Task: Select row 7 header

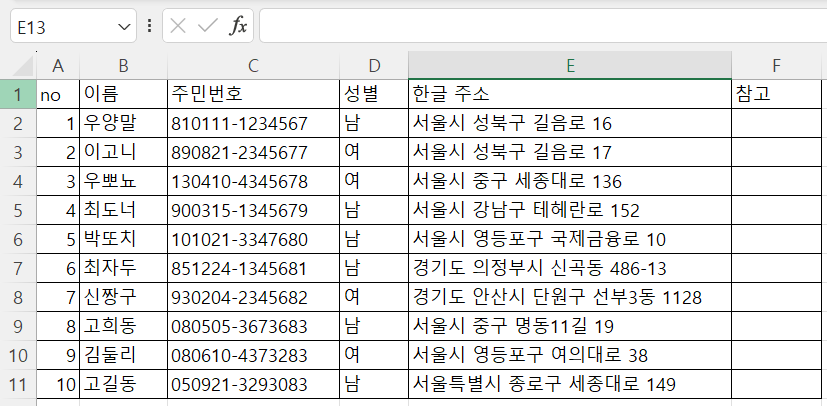Action: coord(18,268)
